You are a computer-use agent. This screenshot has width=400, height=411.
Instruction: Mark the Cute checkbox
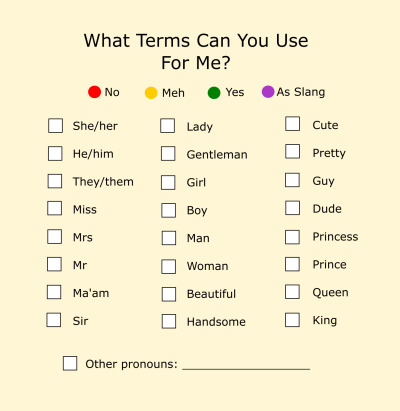click(x=293, y=124)
